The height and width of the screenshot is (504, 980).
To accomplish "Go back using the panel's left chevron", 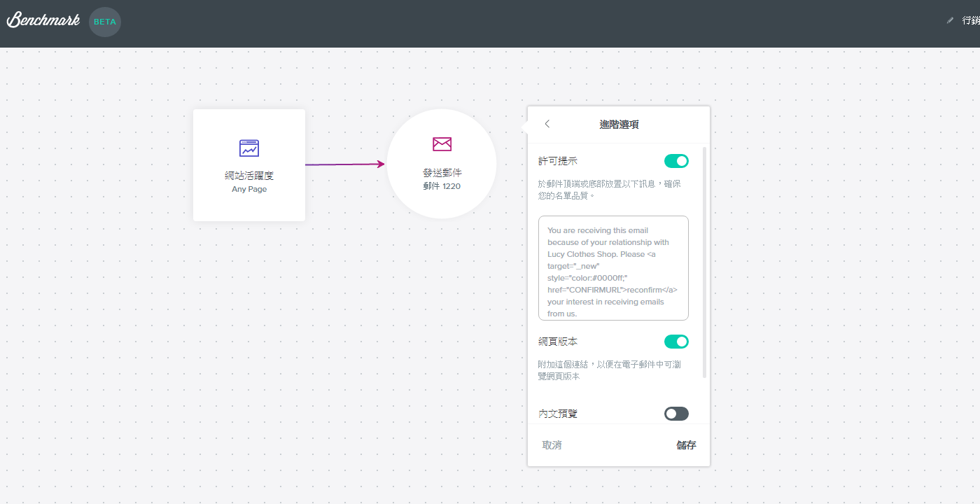I will [x=547, y=124].
